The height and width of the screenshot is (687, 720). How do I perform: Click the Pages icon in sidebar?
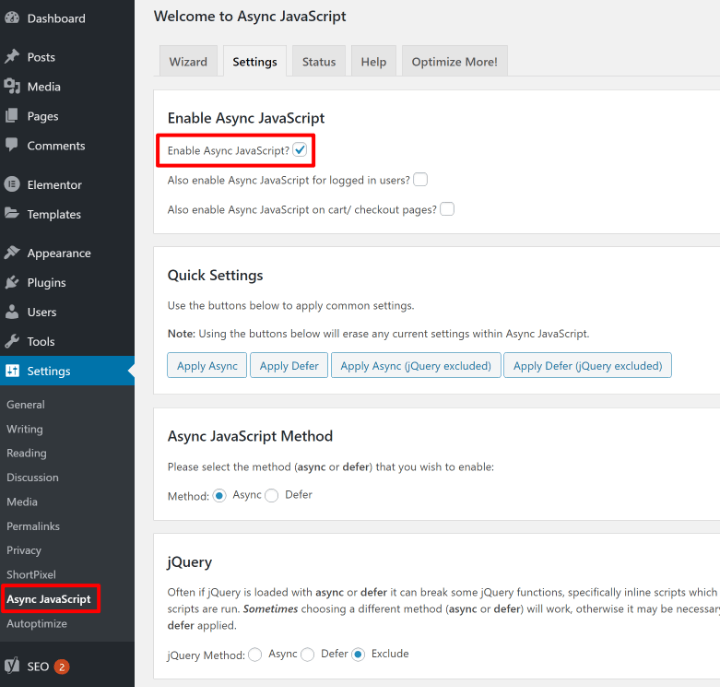[12, 116]
